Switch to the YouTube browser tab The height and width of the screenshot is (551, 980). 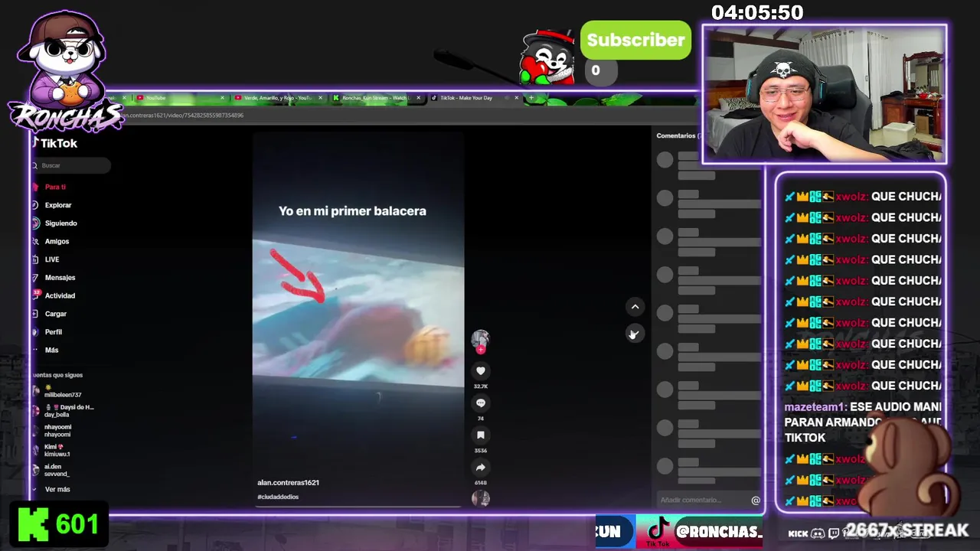(x=181, y=98)
